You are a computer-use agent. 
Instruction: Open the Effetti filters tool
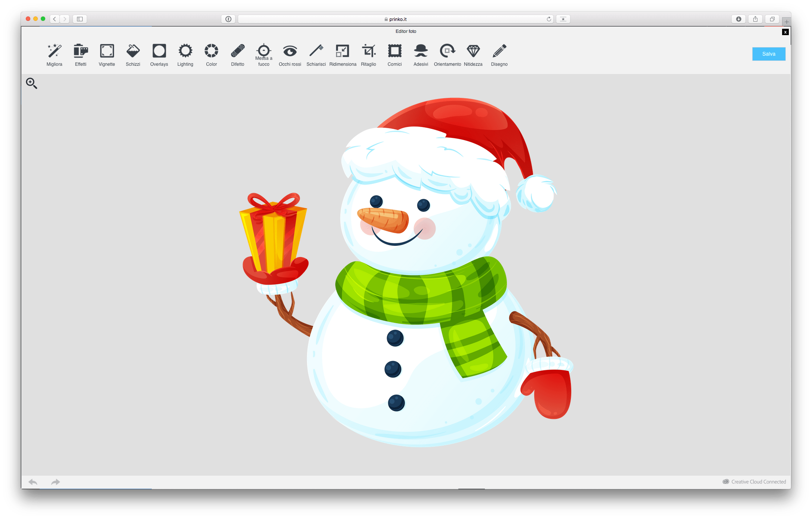pyautogui.click(x=80, y=55)
